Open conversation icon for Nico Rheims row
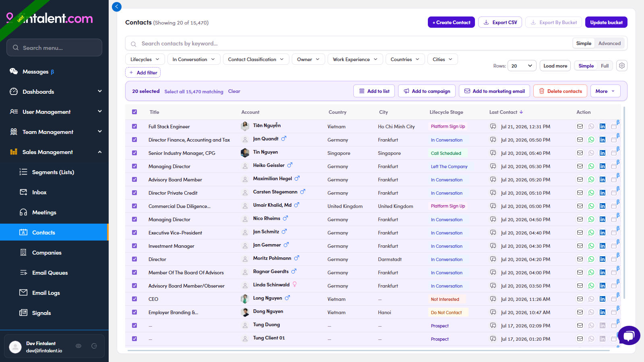The image size is (644, 362). coord(493,219)
